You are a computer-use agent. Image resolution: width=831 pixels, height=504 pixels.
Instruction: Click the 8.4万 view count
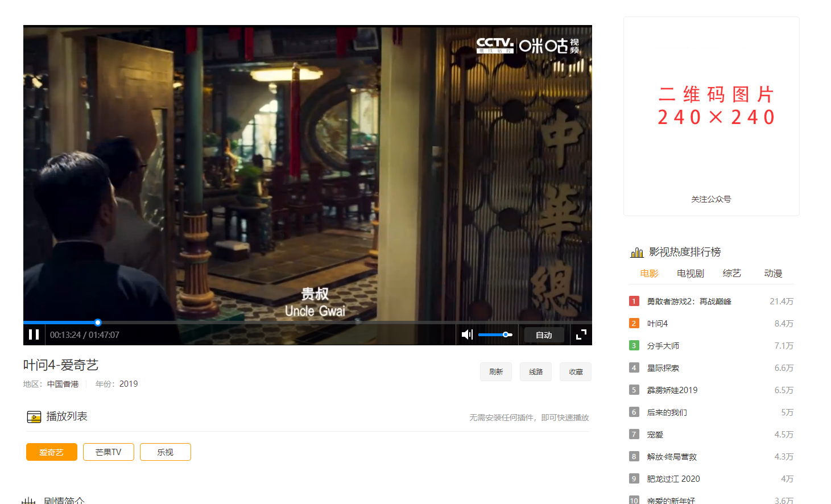tap(784, 324)
